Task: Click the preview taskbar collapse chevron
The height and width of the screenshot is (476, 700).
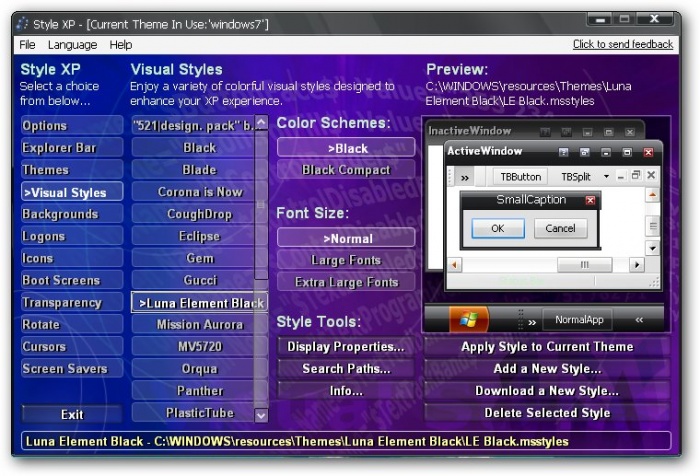Action: 639,319
